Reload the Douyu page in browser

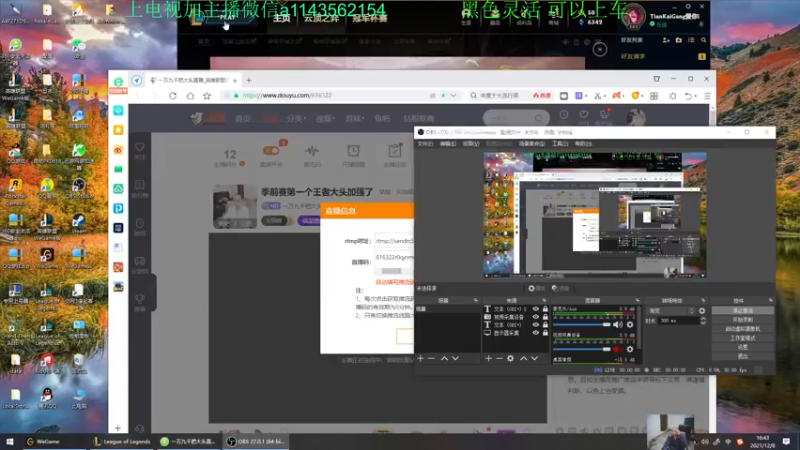(x=173, y=95)
